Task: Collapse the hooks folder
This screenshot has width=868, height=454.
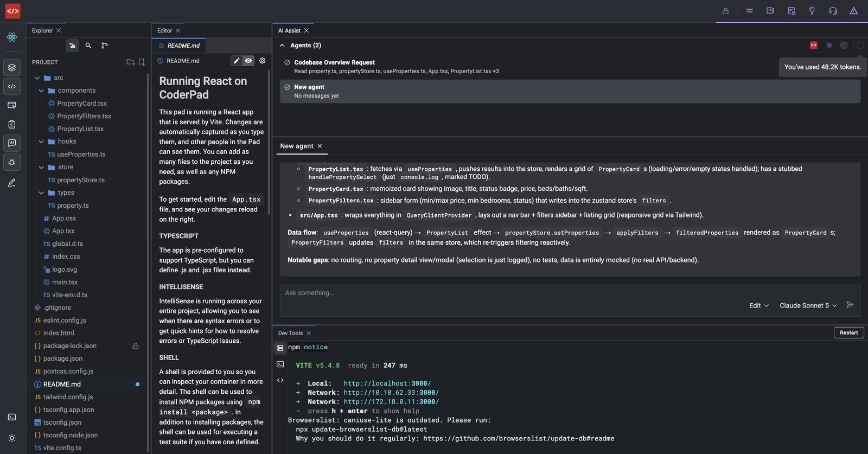Action: tap(41, 142)
